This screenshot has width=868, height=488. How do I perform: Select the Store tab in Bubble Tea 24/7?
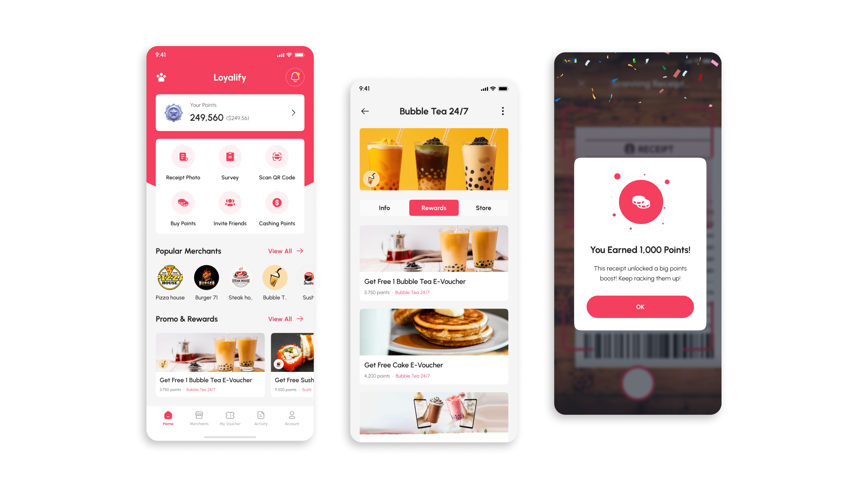[483, 207]
